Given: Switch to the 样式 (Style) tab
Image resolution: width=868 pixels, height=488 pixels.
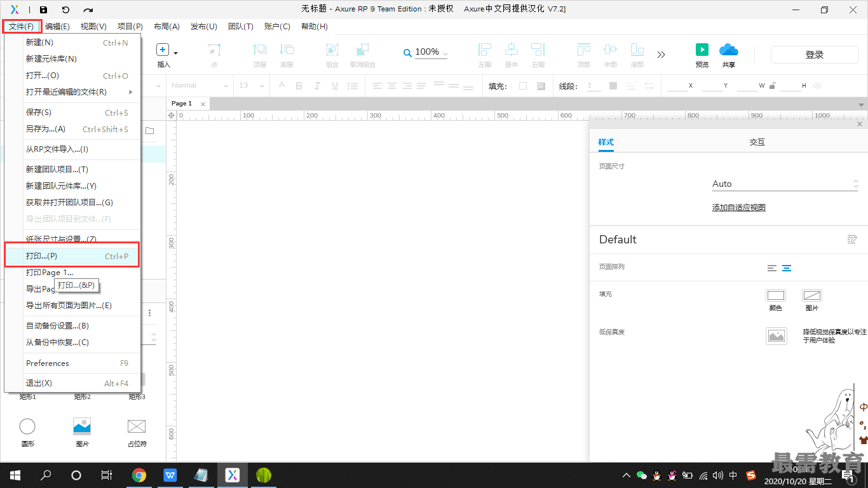Looking at the screenshot, I should [606, 142].
